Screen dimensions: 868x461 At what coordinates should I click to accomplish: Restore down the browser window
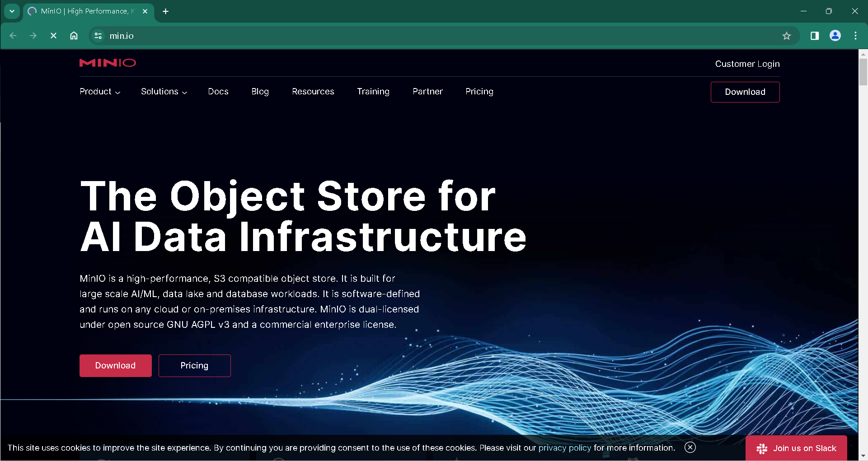click(x=829, y=11)
